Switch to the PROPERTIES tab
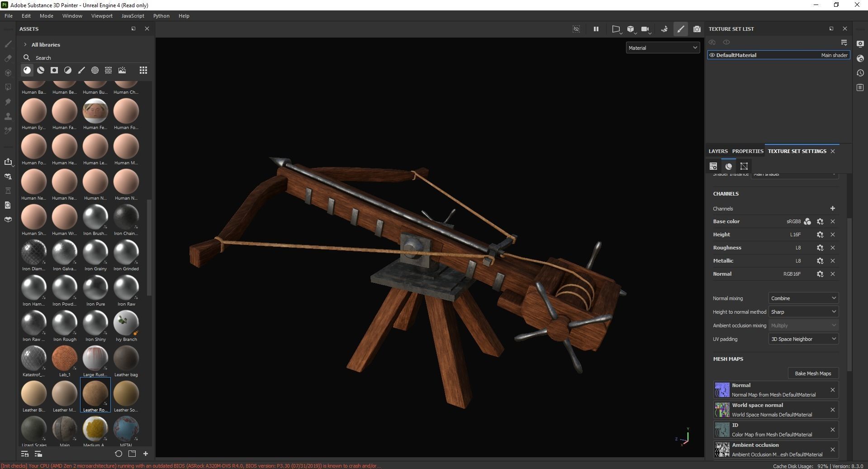 (748, 151)
